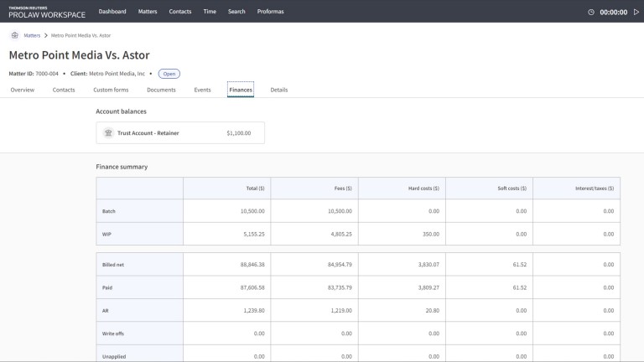Click the timer clock icon
The width and height of the screenshot is (644, 362).
point(591,12)
